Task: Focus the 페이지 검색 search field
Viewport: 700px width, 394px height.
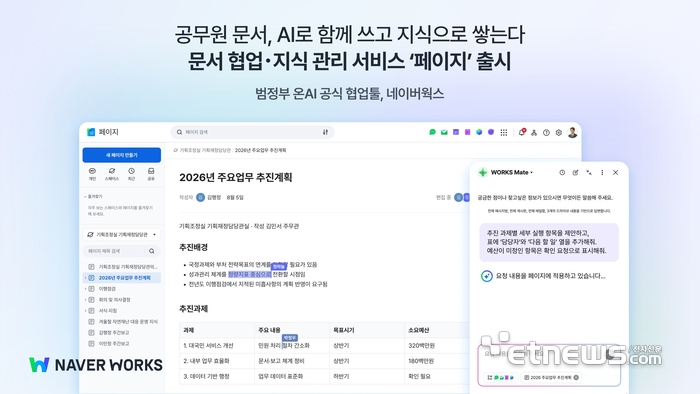Action: [252, 132]
